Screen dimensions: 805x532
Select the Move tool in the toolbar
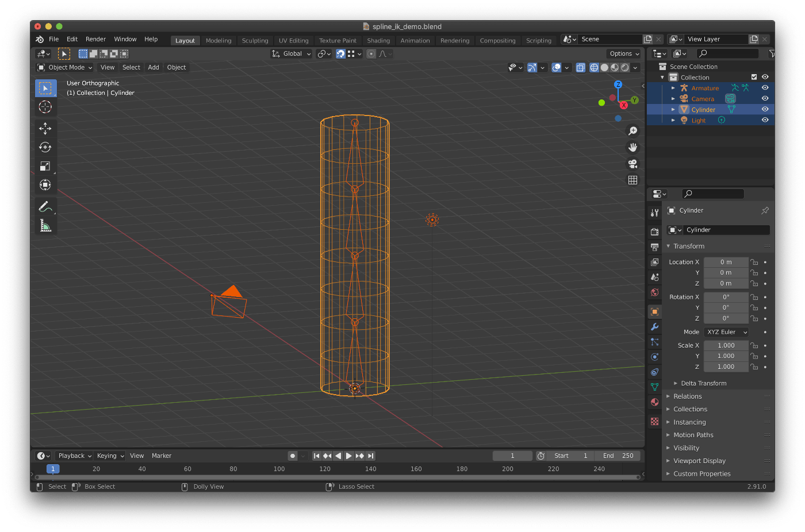(45, 128)
